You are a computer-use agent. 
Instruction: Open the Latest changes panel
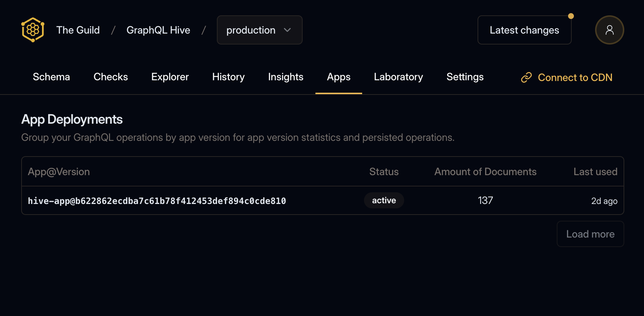pyautogui.click(x=524, y=30)
